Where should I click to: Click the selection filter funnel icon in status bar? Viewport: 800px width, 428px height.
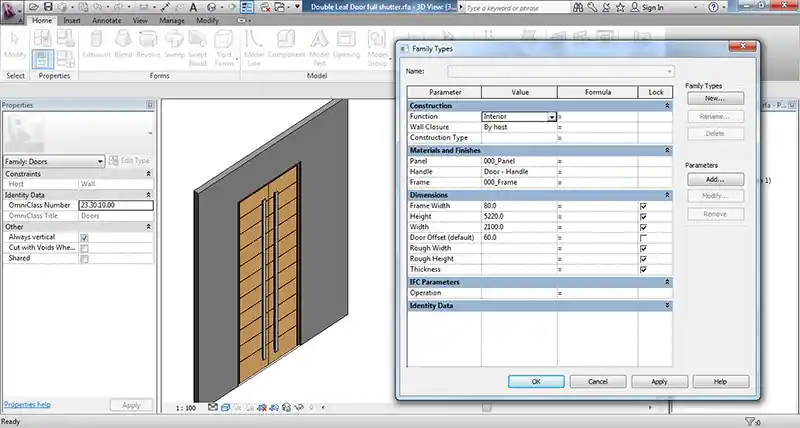click(750, 421)
